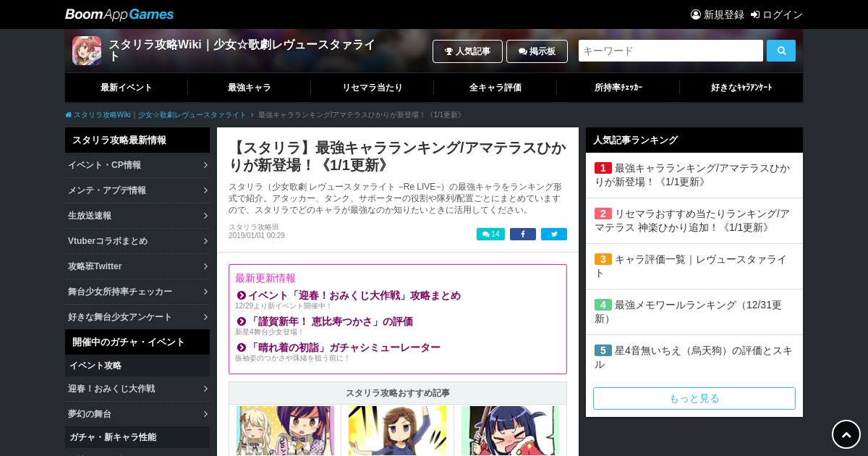Click circle-arrow icon beside 謹賀新年 恵比寿つかさ link
Viewport: 868px width, 456px height.
[242, 321]
